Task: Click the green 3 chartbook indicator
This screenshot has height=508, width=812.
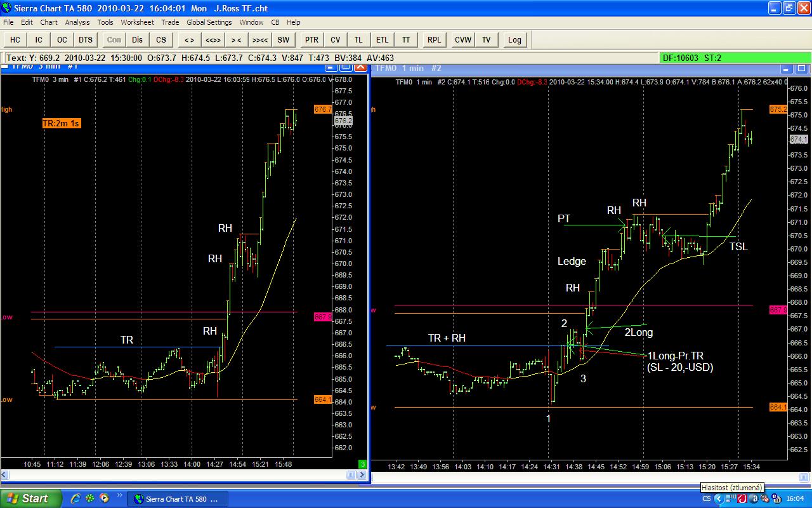Action: [362, 464]
